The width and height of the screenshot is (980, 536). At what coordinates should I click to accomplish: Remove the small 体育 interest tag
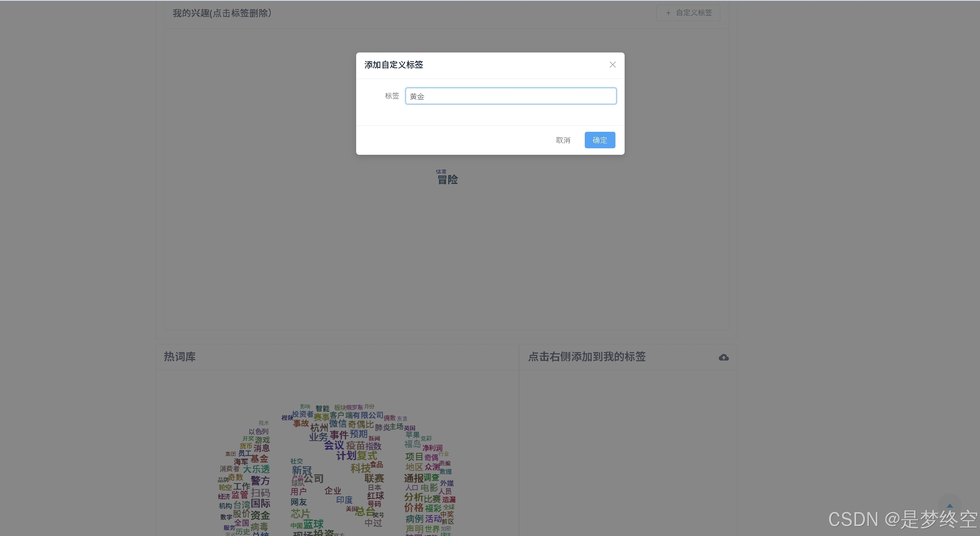pos(441,172)
